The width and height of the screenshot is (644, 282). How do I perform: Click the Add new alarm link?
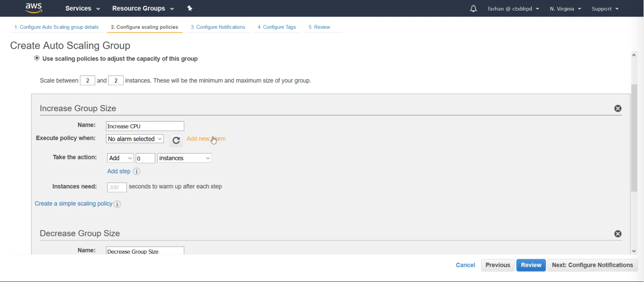pos(206,138)
